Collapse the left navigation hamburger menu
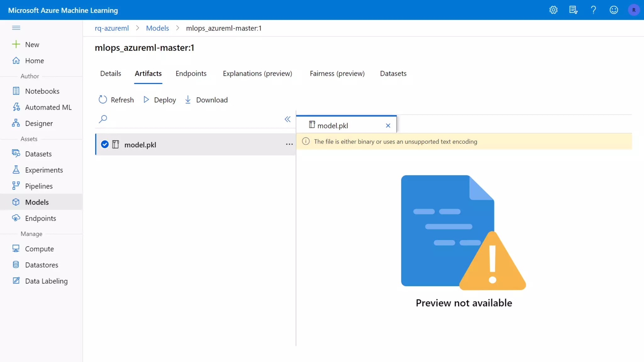644x362 pixels. [x=16, y=28]
